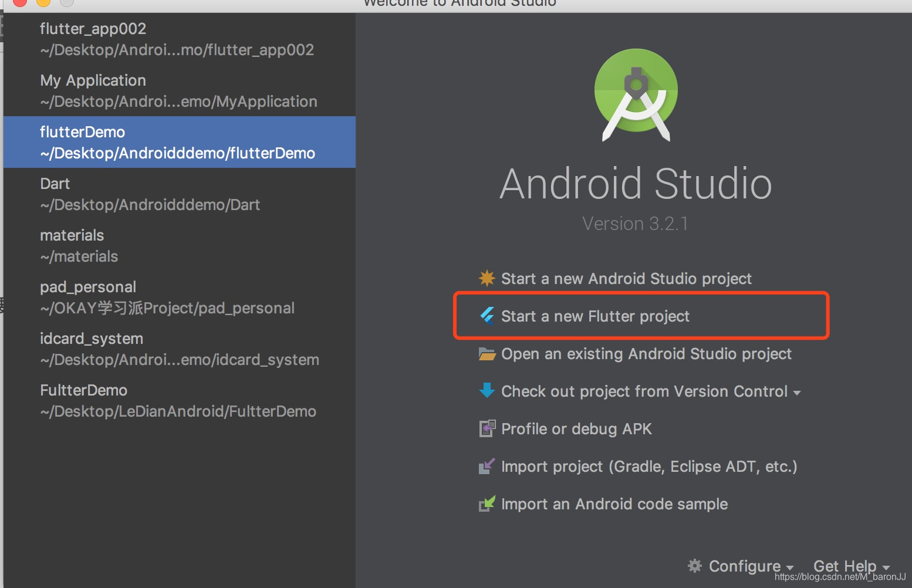This screenshot has width=912, height=588.
Task: Click path ~/materials
Action: click(x=79, y=256)
